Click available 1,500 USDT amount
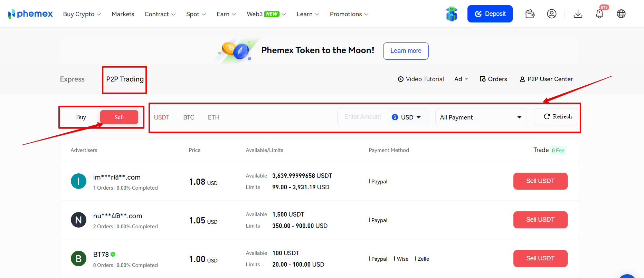 point(288,214)
